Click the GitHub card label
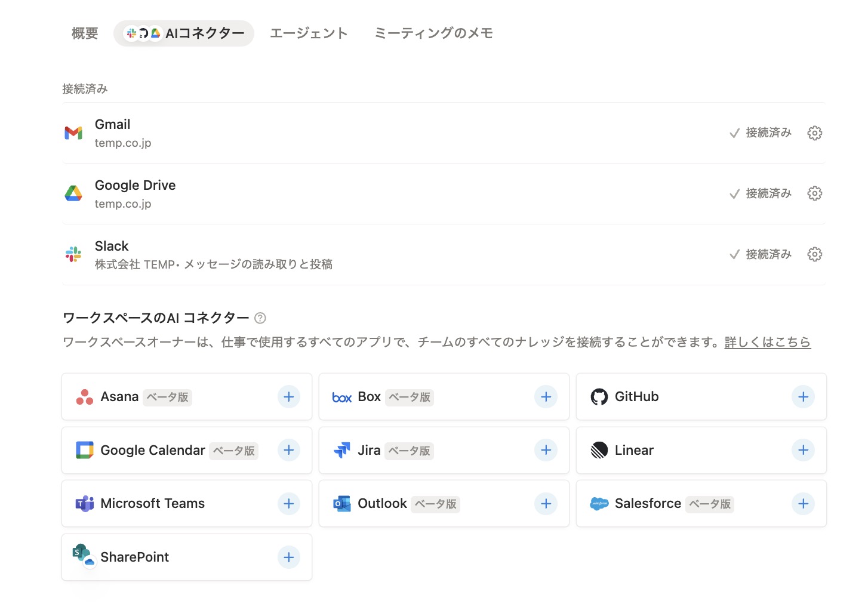Image resolution: width=868 pixels, height=610 pixels. pyautogui.click(x=637, y=397)
